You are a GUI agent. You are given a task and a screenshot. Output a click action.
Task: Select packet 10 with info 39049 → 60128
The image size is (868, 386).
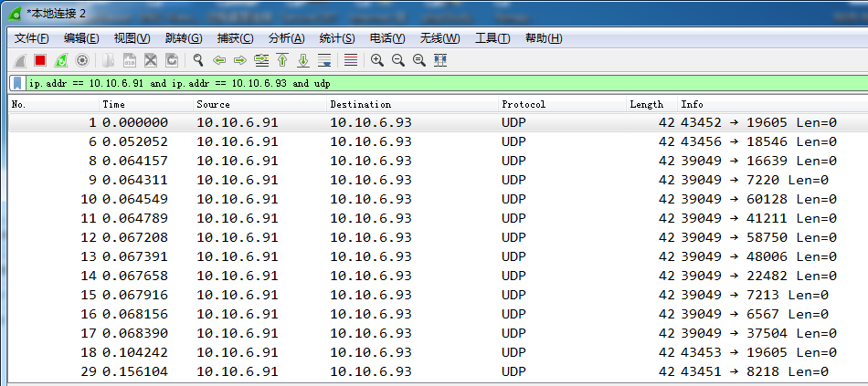coord(439,199)
